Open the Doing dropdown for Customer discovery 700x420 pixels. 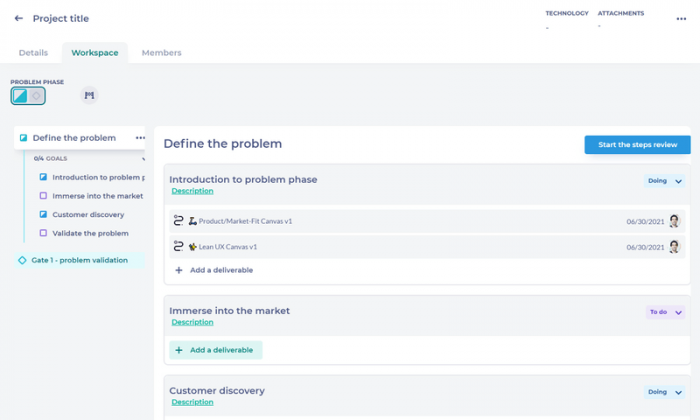click(x=664, y=392)
